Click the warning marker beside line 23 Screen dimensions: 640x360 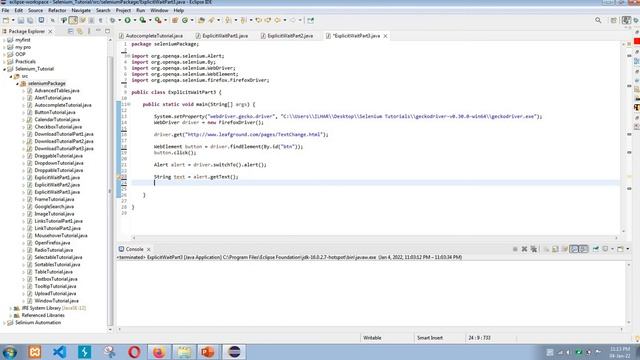click(119, 177)
